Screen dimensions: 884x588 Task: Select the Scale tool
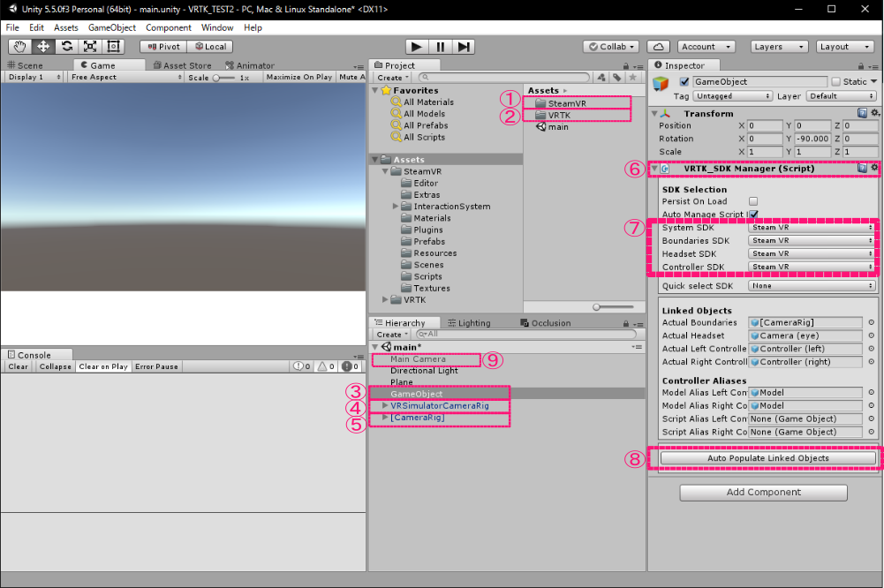point(90,46)
